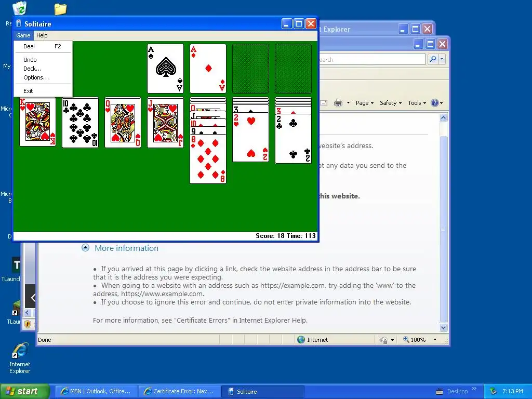This screenshot has height=399, width=532.
Task: Click the Game menu header
Action: point(23,35)
